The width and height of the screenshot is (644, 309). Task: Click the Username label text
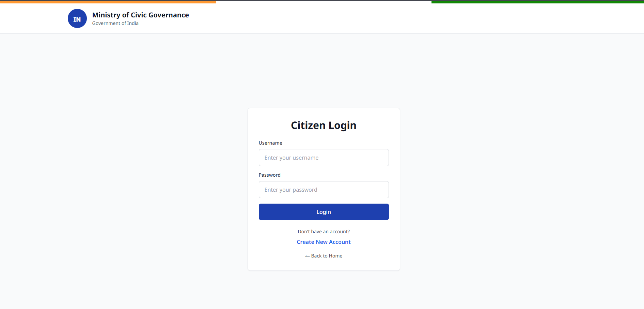click(x=270, y=143)
